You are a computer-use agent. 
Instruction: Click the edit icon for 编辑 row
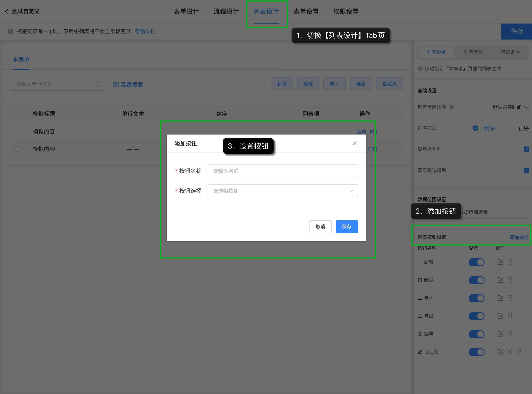tap(500, 334)
